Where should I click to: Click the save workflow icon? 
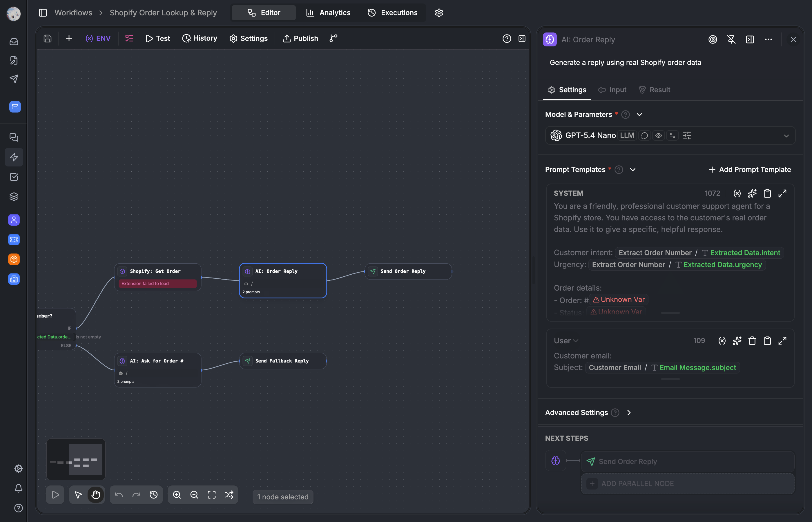click(48, 38)
